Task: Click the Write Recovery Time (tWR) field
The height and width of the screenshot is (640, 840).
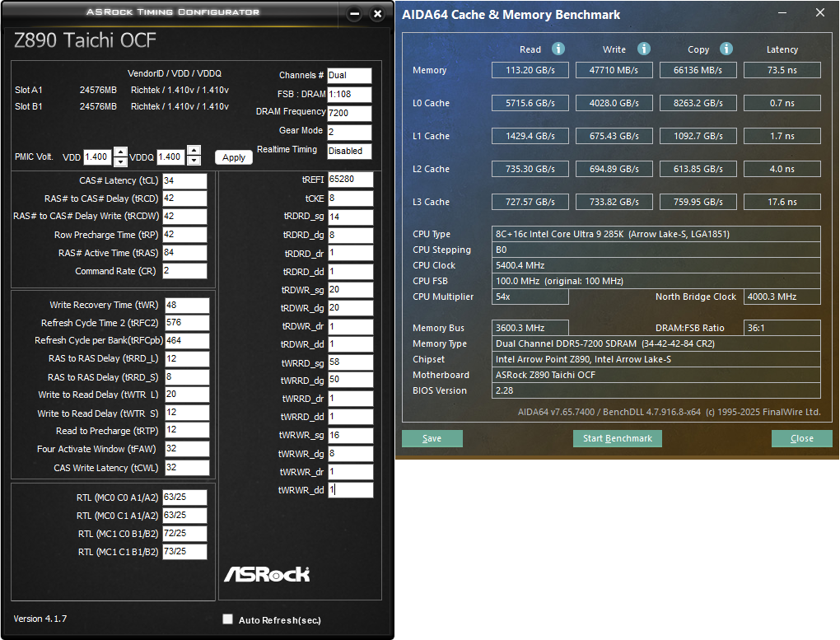Action: [x=187, y=305]
